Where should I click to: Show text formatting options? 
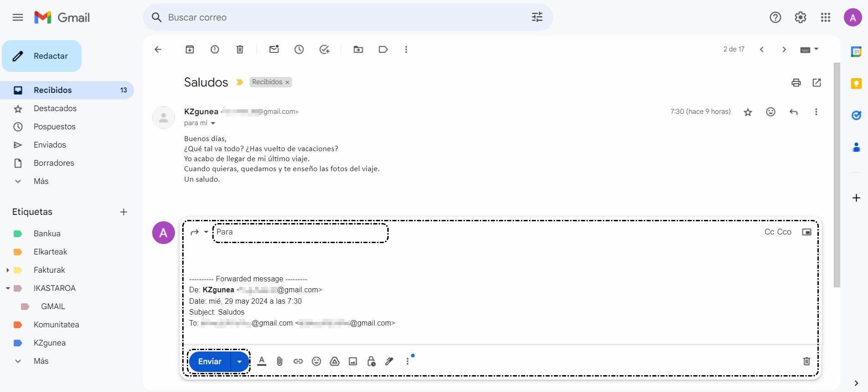[262, 361]
